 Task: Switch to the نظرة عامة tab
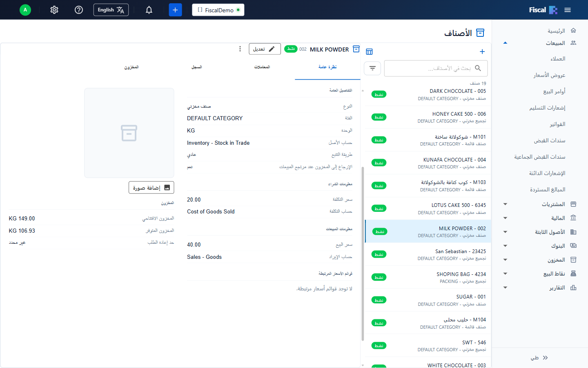(327, 67)
